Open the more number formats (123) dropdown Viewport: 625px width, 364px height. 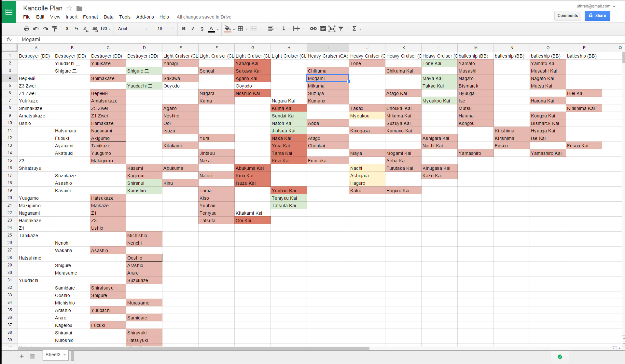pos(105,29)
